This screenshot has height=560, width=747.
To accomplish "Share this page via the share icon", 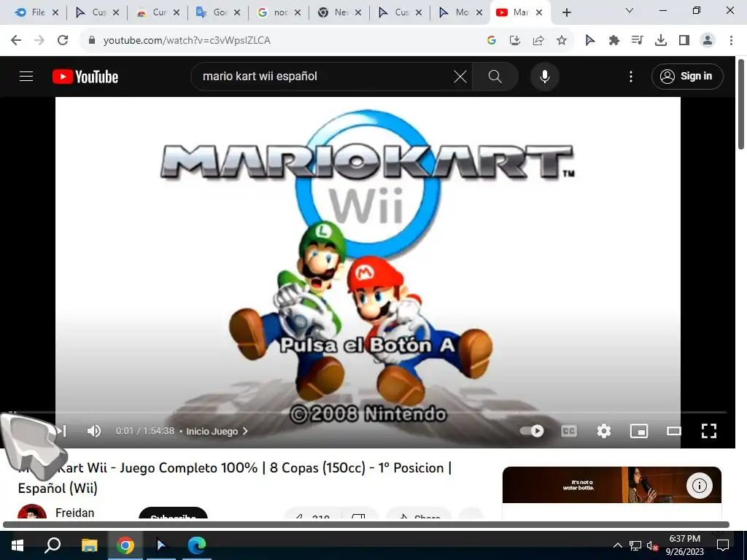I will (538, 41).
